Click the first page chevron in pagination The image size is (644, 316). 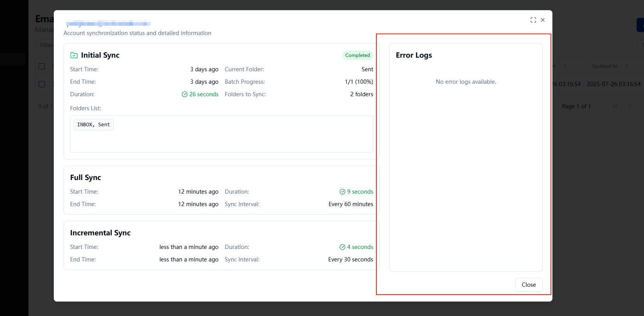point(615,106)
